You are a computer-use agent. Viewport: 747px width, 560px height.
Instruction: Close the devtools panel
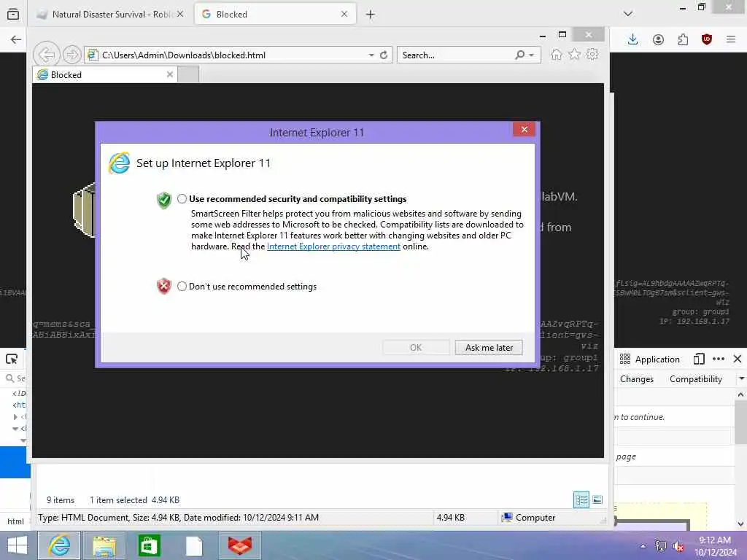coord(738,359)
